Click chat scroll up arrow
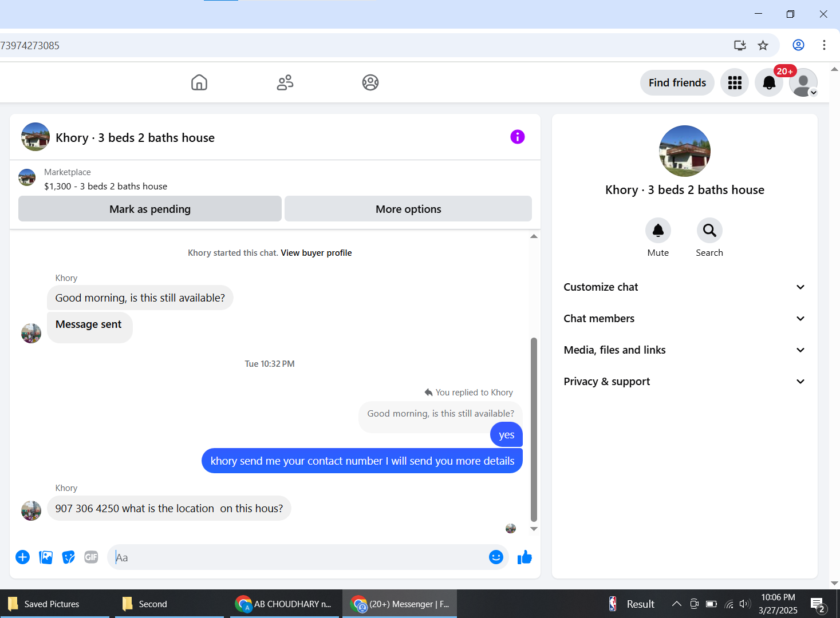The width and height of the screenshot is (840, 618). coord(534,236)
